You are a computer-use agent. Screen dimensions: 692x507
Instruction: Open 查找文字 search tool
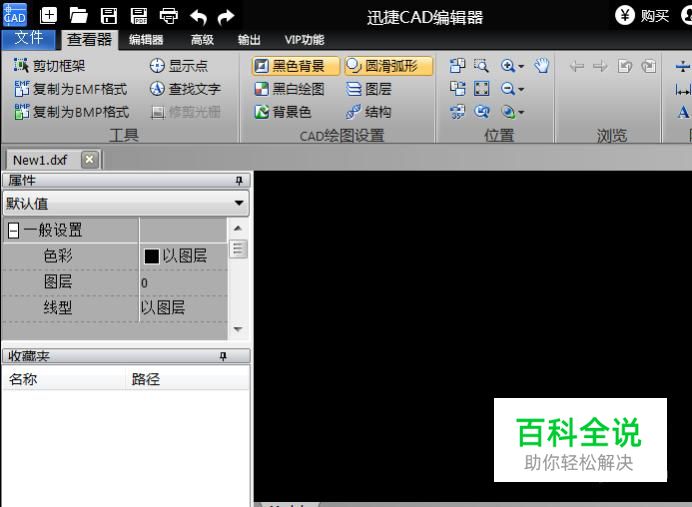tap(185, 89)
